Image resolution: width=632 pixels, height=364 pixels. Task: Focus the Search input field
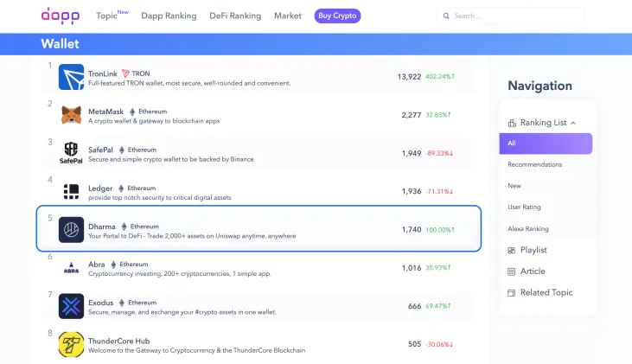point(511,16)
